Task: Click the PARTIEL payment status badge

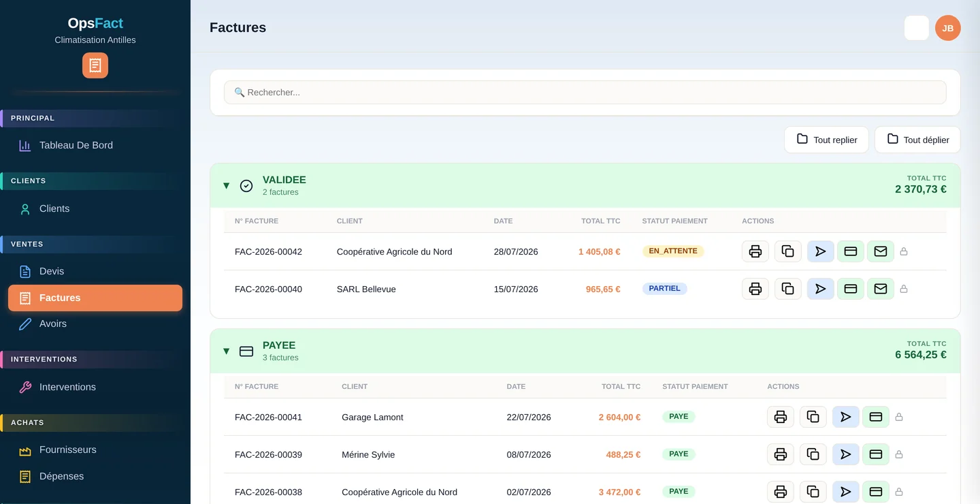Action: [x=665, y=289]
